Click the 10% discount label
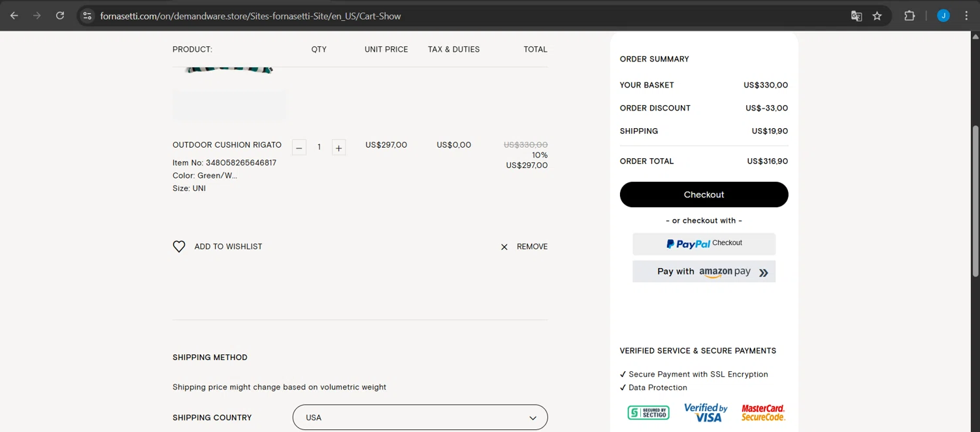The height and width of the screenshot is (432, 980). 540,156
